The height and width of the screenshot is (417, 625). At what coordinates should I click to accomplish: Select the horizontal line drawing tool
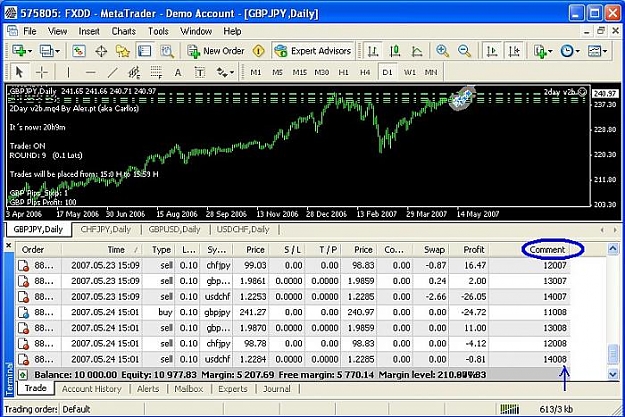point(90,73)
